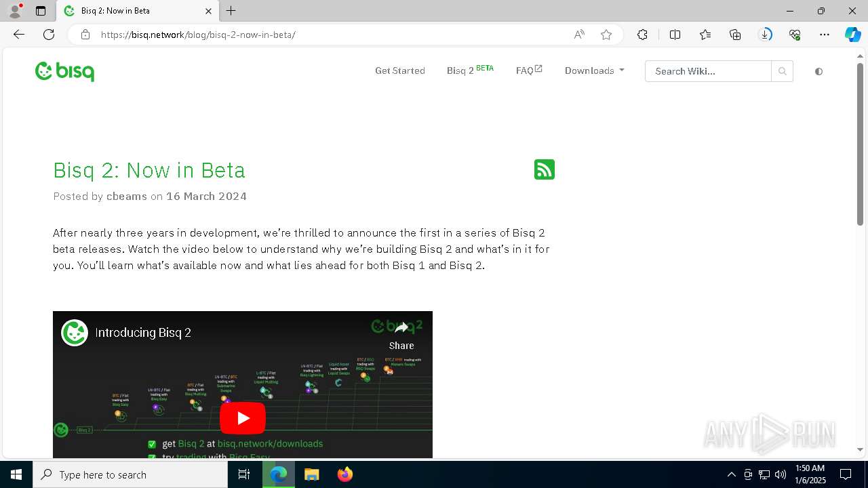Image resolution: width=868 pixels, height=488 pixels.
Task: Click the wiki search magnifier button
Action: tap(782, 71)
